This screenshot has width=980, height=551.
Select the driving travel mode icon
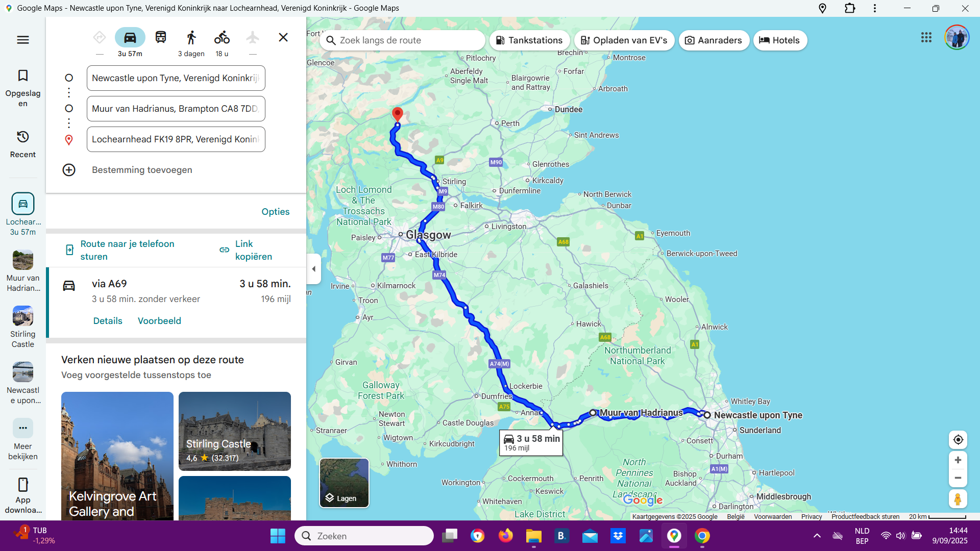pyautogui.click(x=130, y=38)
